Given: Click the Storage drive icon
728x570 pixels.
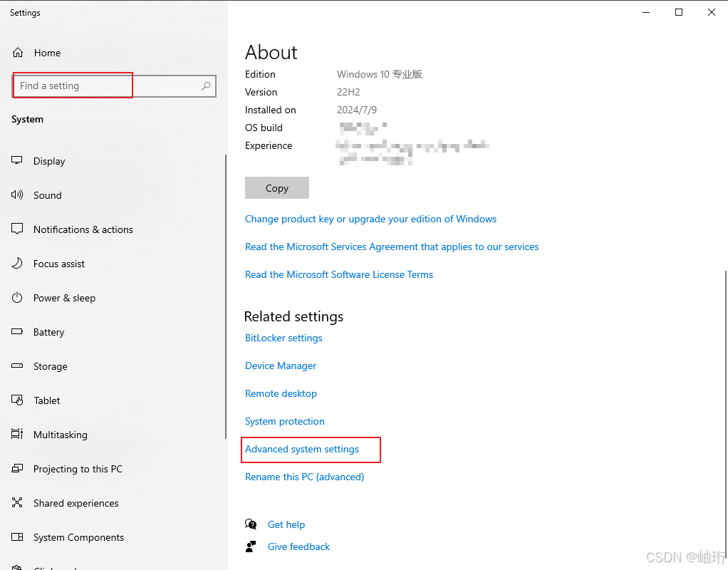Looking at the screenshot, I should click(x=16, y=366).
